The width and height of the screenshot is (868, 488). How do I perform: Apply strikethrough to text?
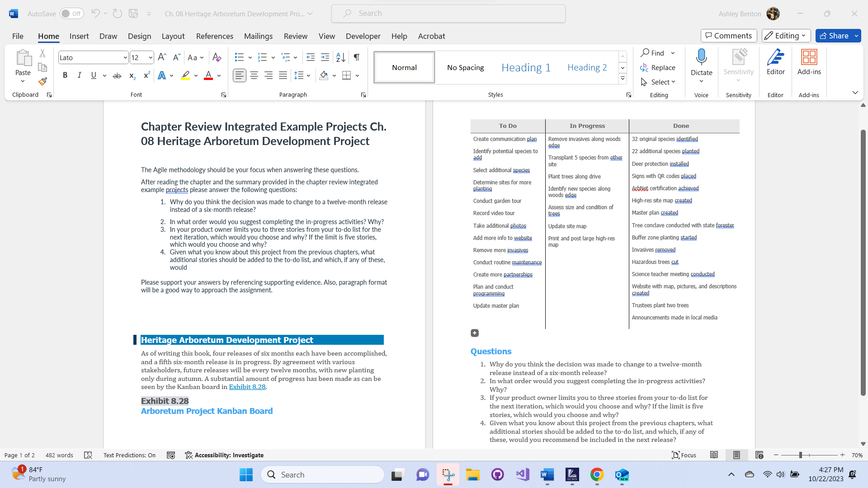tap(117, 75)
